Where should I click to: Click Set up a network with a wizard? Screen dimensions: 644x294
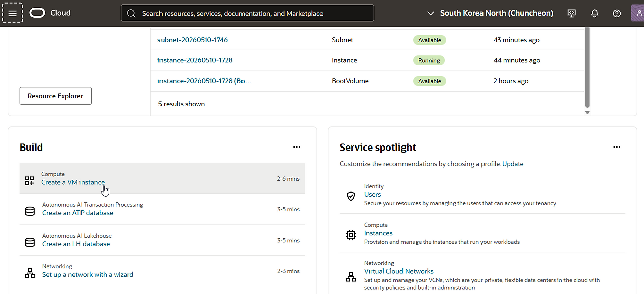[88, 275]
